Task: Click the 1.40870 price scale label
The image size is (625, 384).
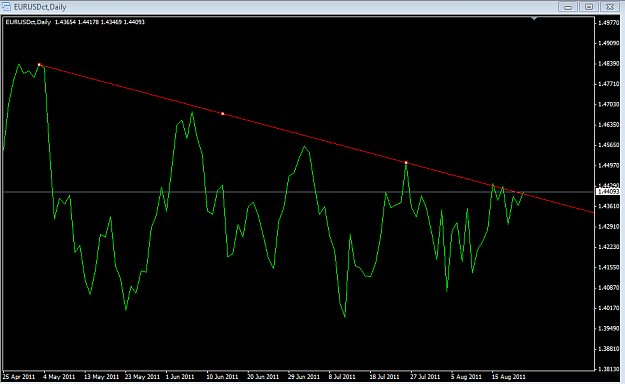Action: 609,288
